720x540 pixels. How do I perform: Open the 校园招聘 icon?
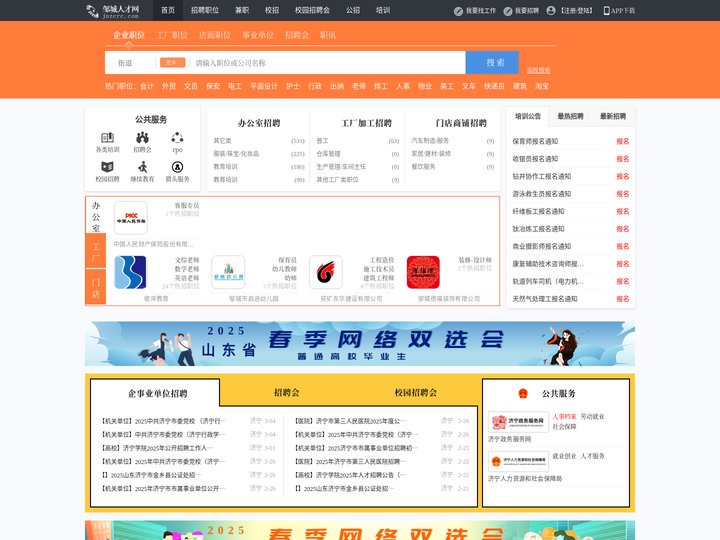point(107,166)
